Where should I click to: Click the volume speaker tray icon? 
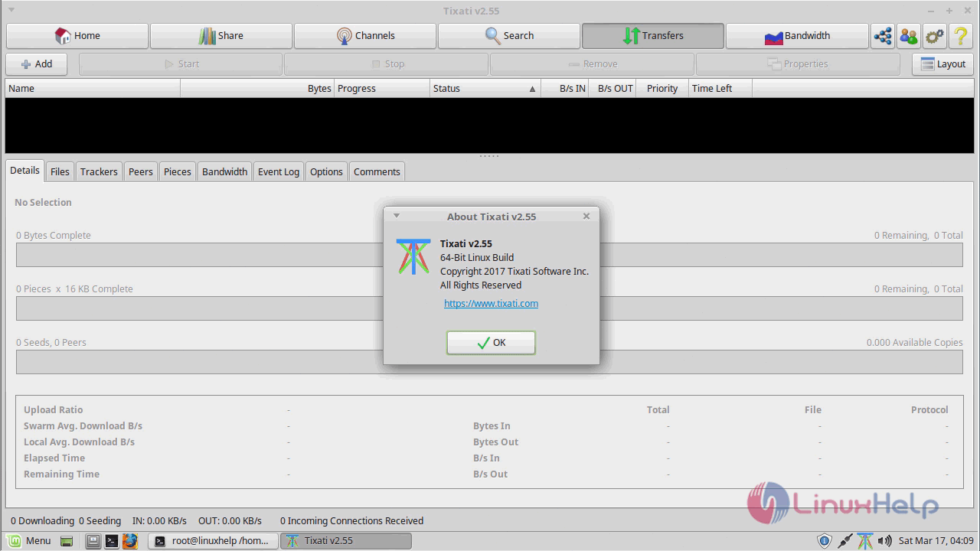coord(884,541)
